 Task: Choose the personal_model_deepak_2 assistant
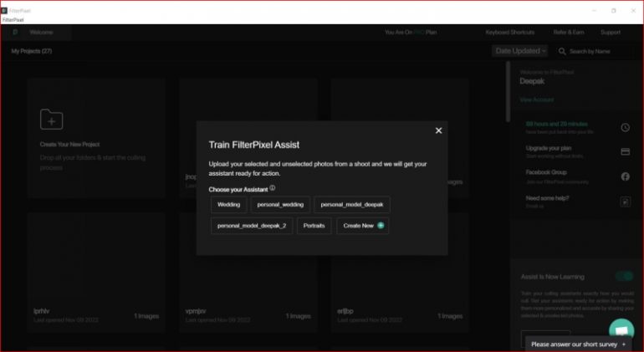[252, 226]
